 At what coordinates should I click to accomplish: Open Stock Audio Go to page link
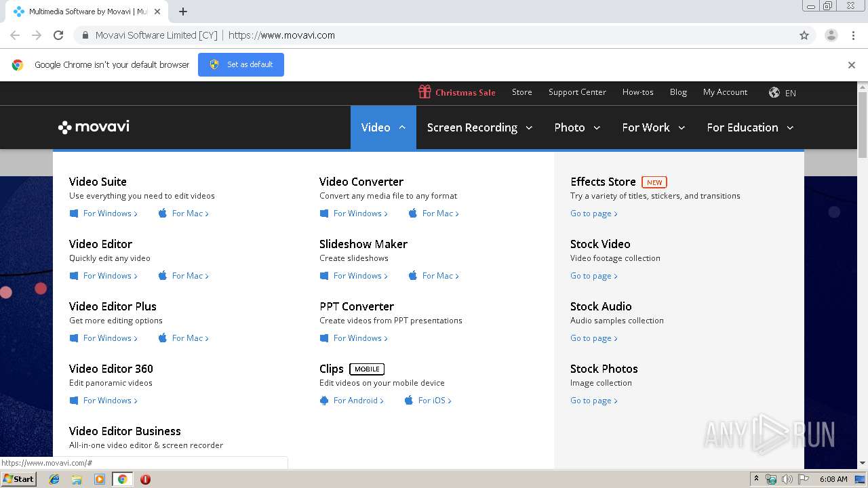(x=594, y=338)
